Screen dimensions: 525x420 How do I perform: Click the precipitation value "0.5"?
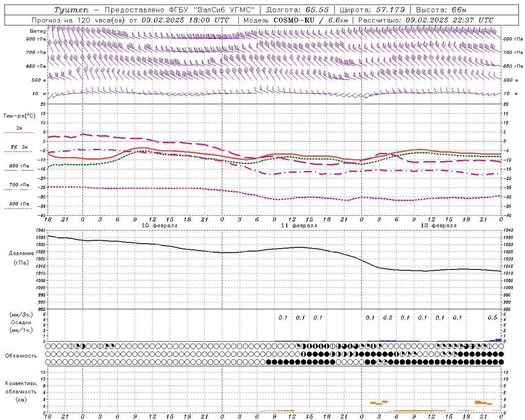click(492, 317)
